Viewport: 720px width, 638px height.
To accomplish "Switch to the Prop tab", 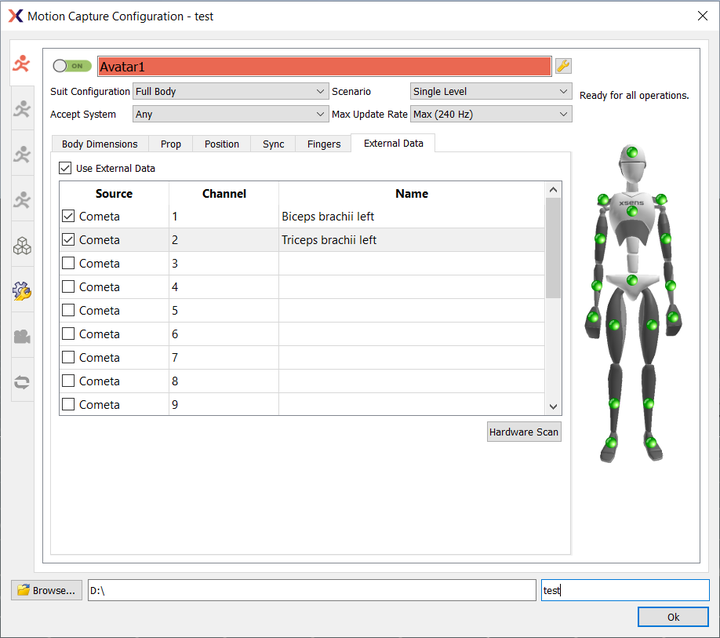I will coord(171,144).
